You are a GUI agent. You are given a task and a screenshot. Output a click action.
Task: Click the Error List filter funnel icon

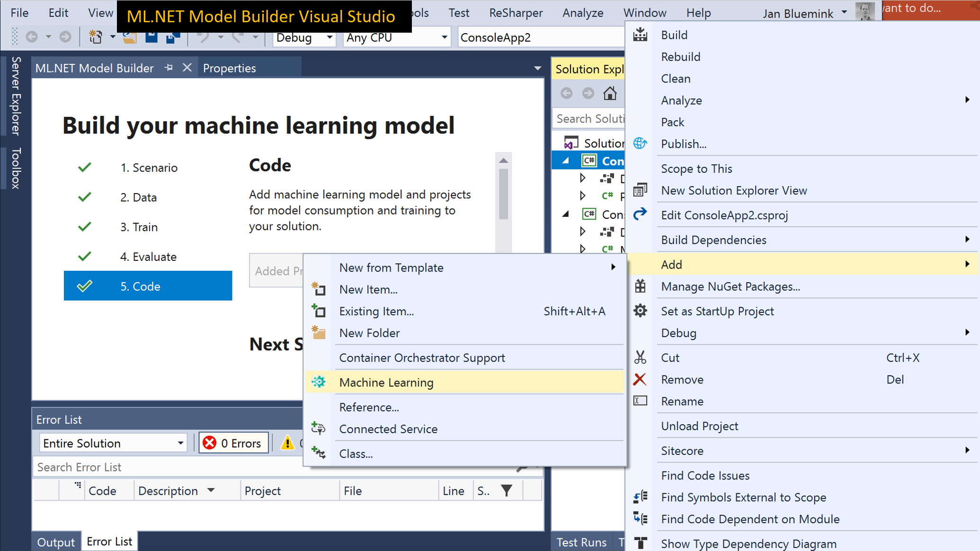coord(507,491)
